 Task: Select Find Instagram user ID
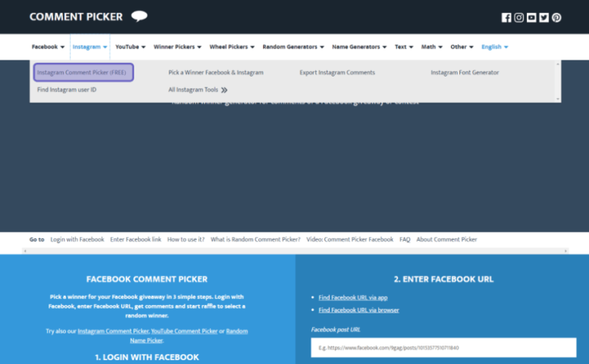point(67,90)
